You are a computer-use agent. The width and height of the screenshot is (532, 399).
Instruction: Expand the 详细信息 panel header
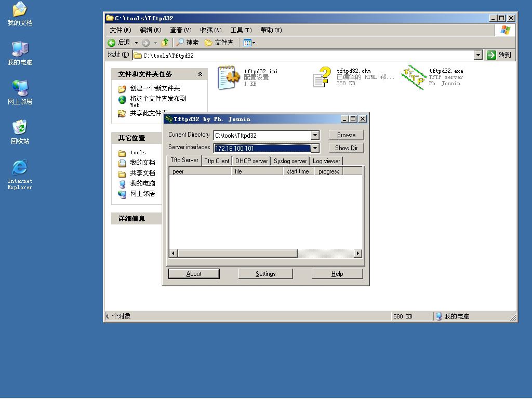click(137, 219)
